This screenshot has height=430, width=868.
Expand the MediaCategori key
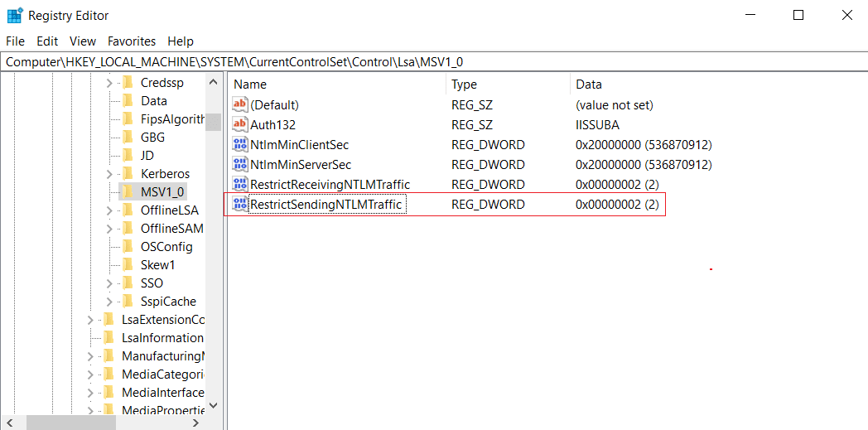tap(90, 374)
